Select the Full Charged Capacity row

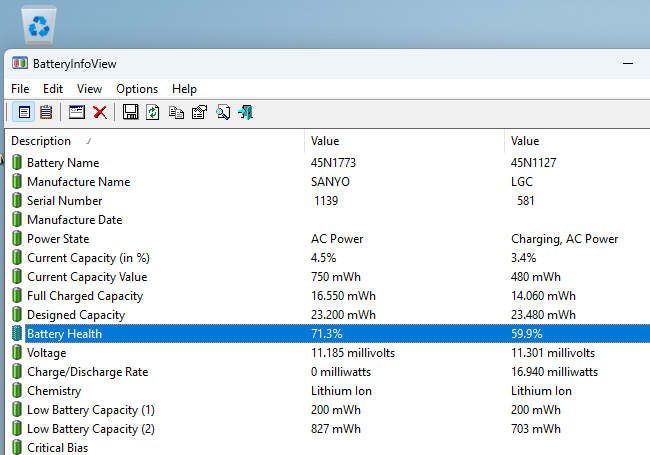[327, 296]
